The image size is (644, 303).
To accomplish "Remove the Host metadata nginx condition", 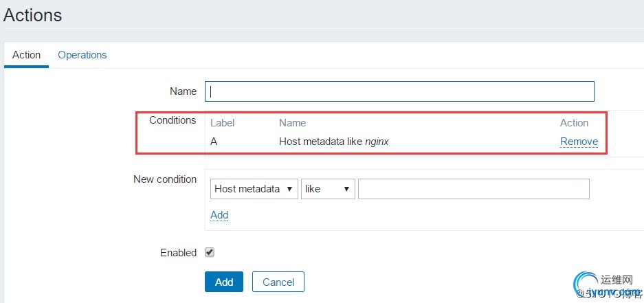I will pyautogui.click(x=579, y=142).
